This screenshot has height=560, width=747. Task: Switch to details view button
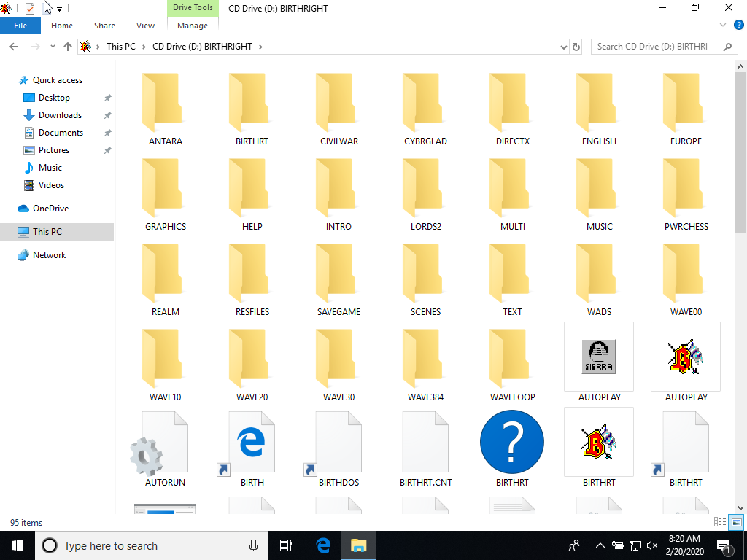720,522
